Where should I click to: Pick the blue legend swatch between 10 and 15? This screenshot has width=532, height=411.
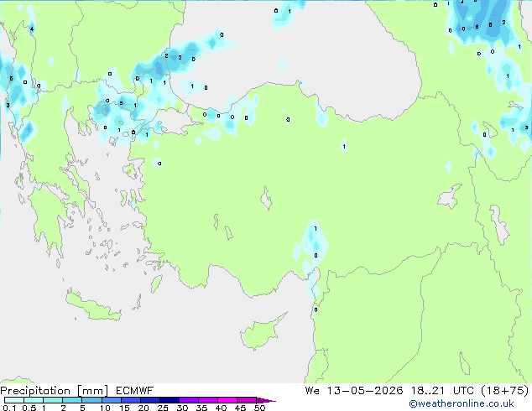pyautogui.click(x=112, y=400)
